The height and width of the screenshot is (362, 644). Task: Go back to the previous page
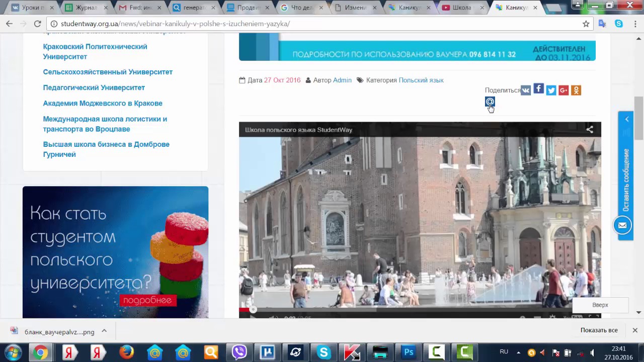pos(9,24)
